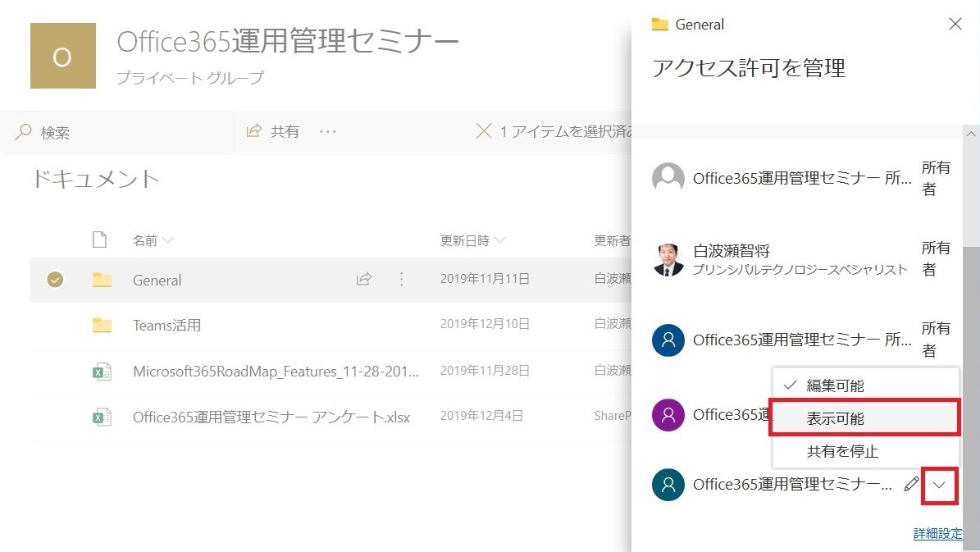
Task: Click the 更新者 column header
Action: 612,240
